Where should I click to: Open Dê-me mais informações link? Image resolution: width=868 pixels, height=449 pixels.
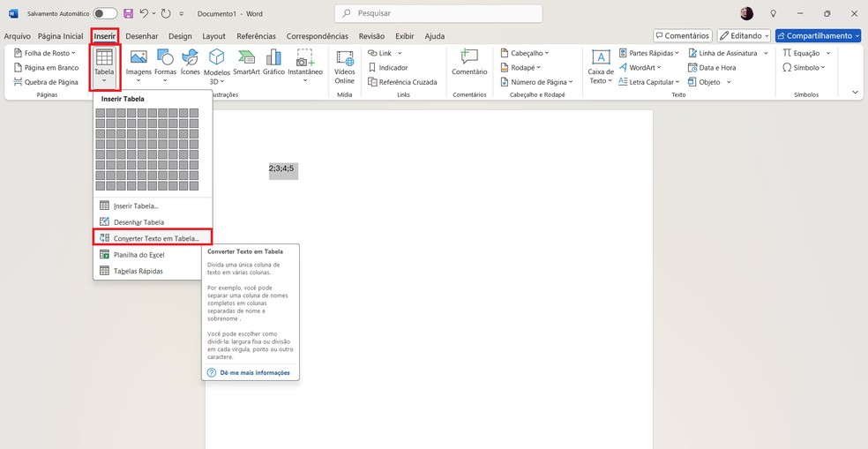tap(254, 373)
